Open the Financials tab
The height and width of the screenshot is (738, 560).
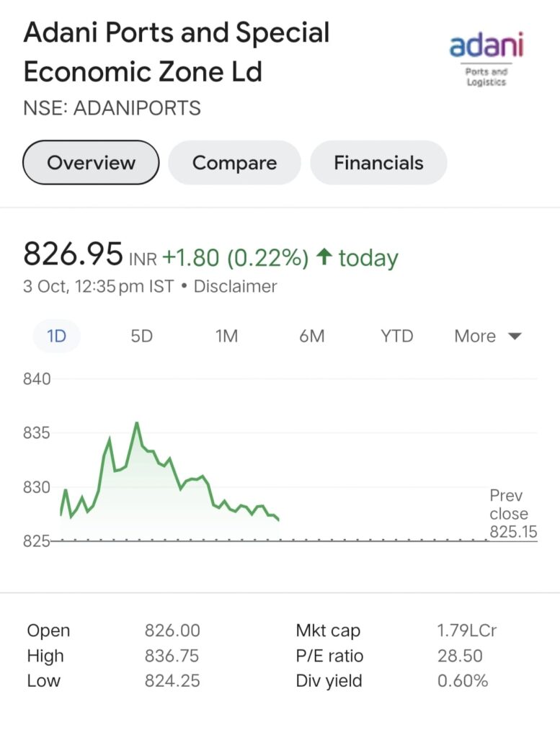point(378,162)
